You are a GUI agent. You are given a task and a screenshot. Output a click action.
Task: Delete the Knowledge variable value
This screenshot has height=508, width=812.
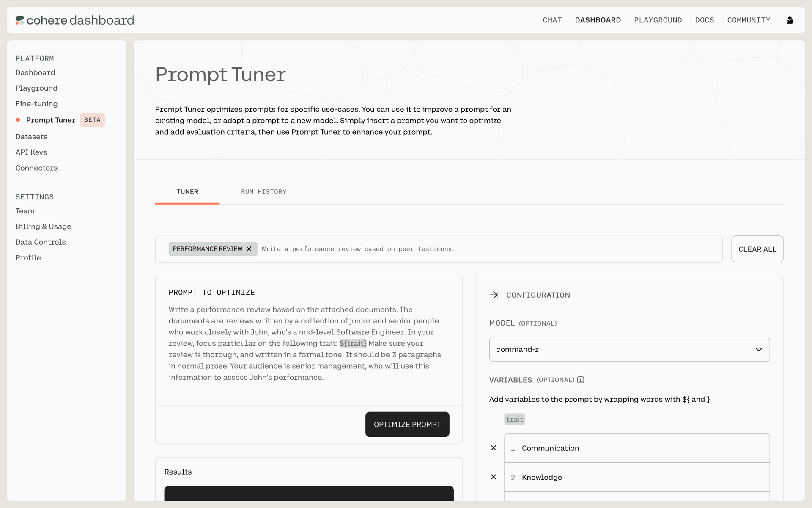[x=494, y=477]
